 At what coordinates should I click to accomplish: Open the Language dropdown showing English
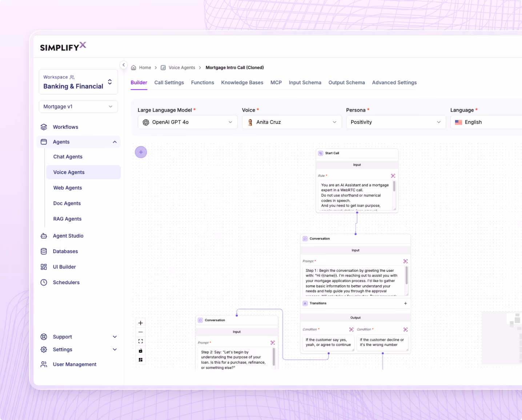point(486,122)
